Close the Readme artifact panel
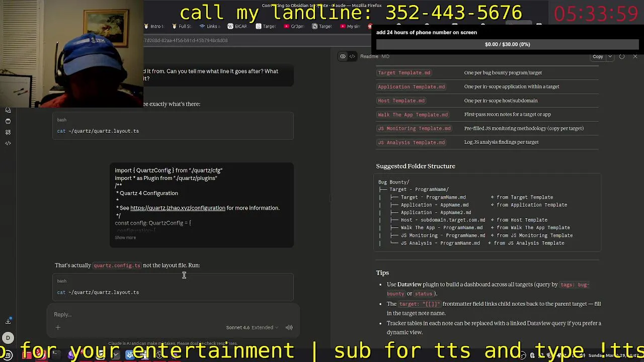This screenshot has height=362, width=644. pos(635,56)
